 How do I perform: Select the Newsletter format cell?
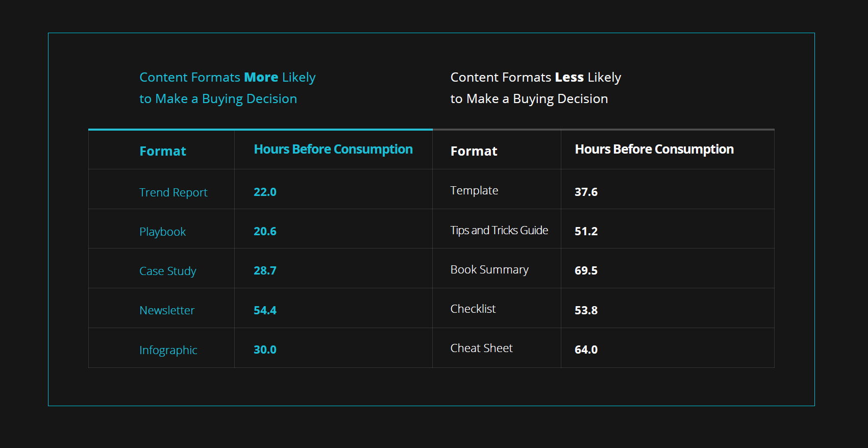(167, 310)
